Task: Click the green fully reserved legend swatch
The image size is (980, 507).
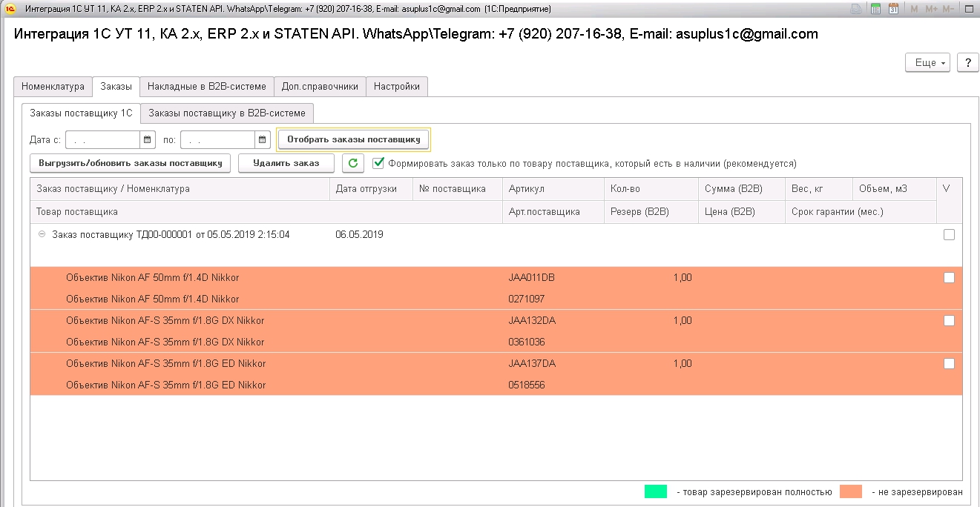Action: pyautogui.click(x=656, y=491)
